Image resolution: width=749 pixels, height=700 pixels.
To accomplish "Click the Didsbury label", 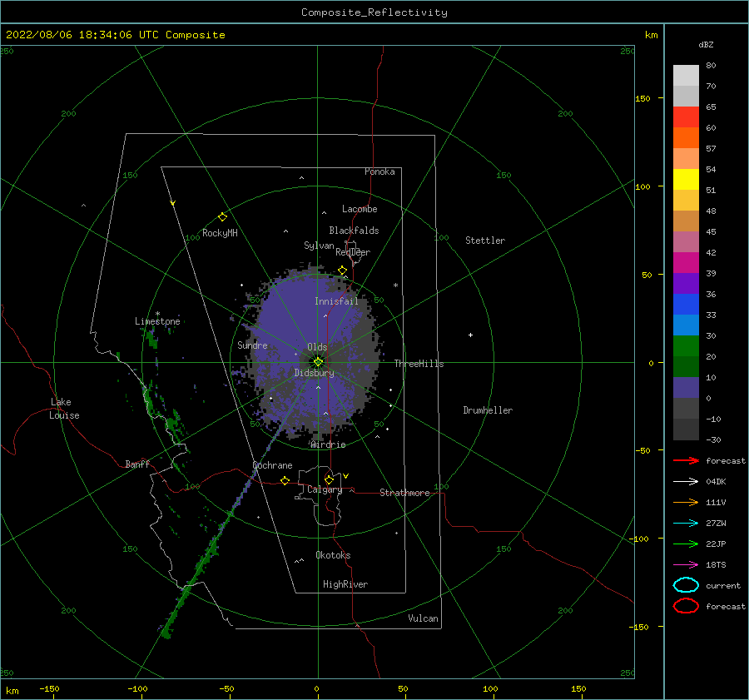I will (x=314, y=373).
